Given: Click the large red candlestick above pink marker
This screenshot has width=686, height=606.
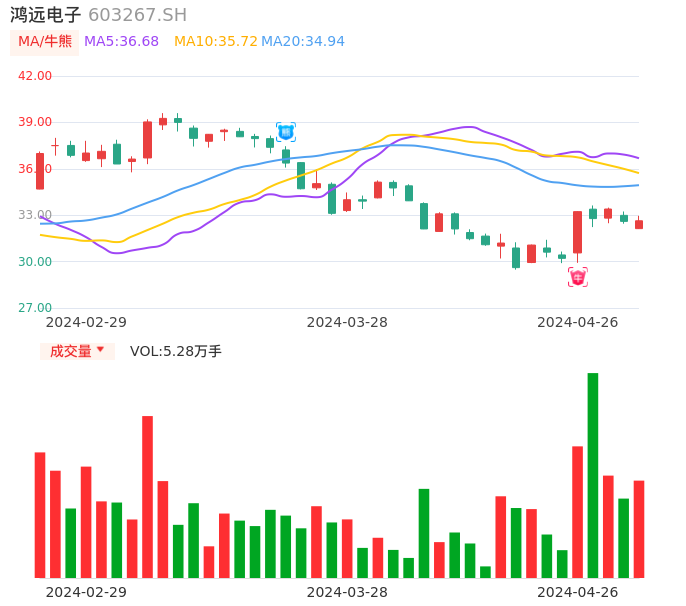Looking at the screenshot, I should point(577,232).
